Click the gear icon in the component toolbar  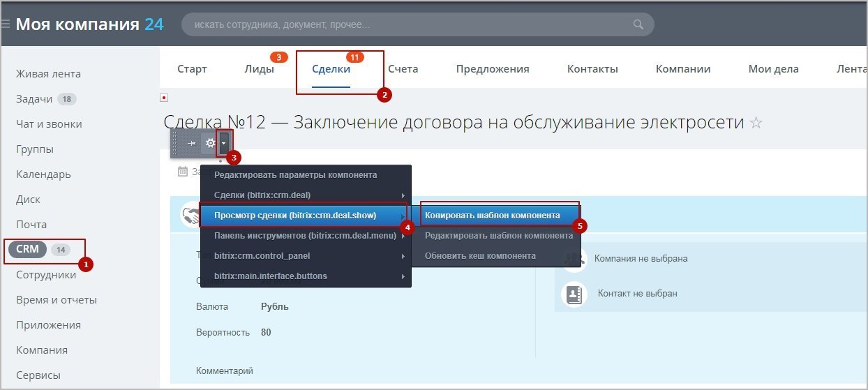[209, 143]
